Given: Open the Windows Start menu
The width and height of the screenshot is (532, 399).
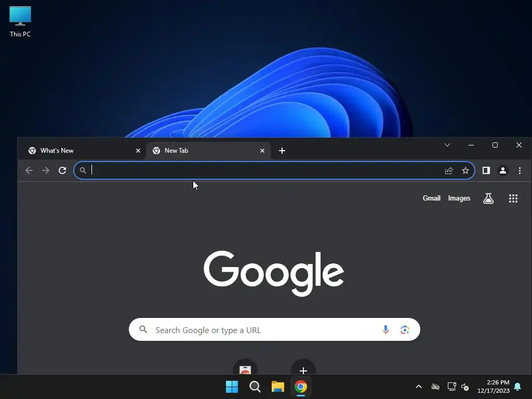Looking at the screenshot, I should (232, 387).
